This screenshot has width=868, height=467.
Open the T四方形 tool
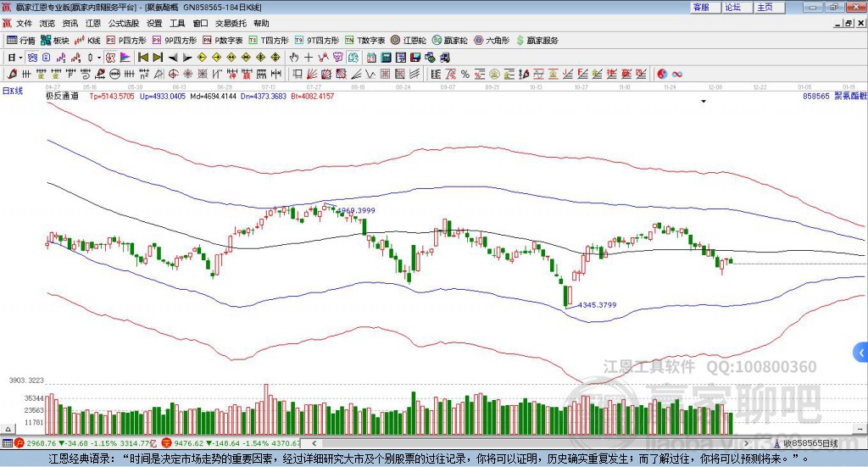click(x=269, y=41)
